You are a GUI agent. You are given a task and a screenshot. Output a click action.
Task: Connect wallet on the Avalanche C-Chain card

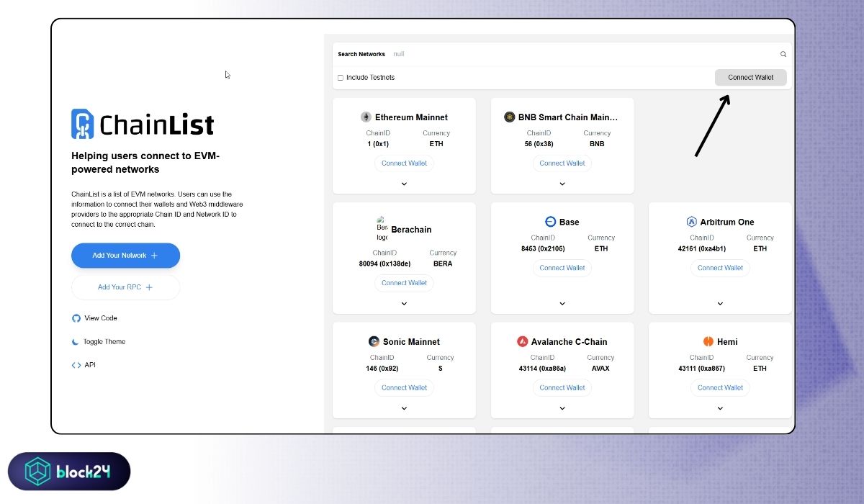point(562,387)
